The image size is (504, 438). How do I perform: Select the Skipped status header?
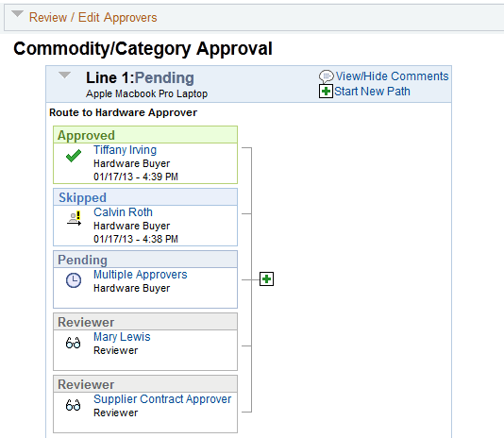tap(145, 197)
